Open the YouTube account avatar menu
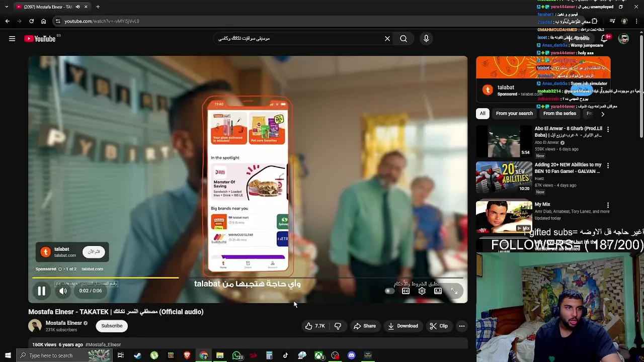 click(x=624, y=39)
